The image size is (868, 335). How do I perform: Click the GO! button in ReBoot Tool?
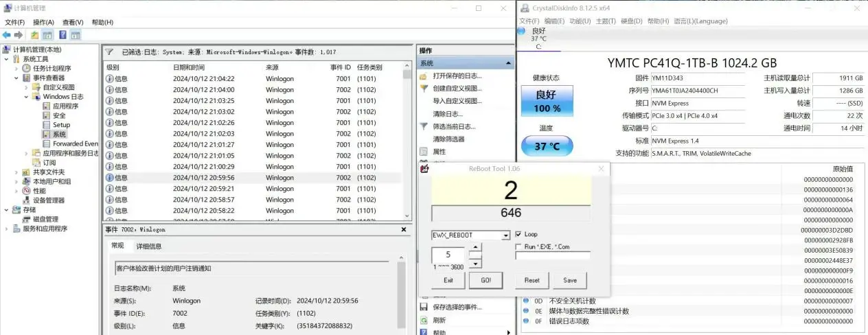pos(486,280)
